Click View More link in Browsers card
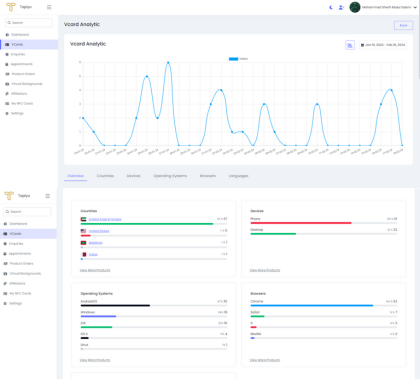 pos(265,360)
